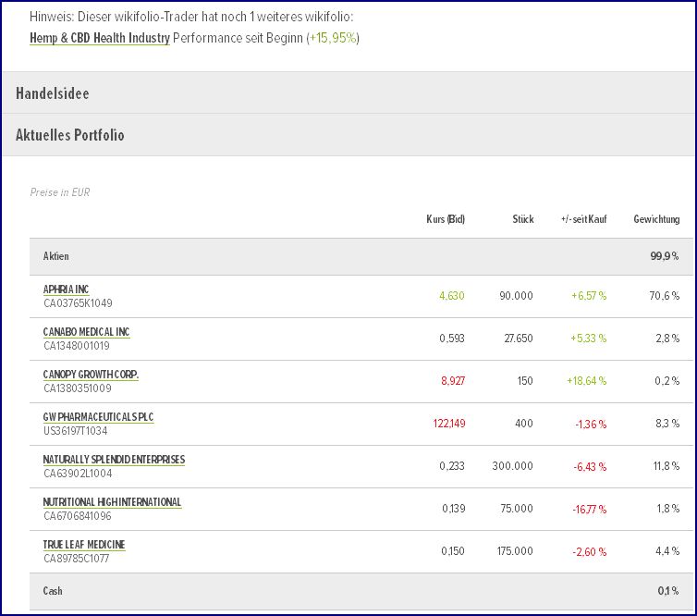This screenshot has width=697, height=616.
Task: Click the NUTRITIONAL HIGH INTERNATIONAL link
Action: [112, 502]
